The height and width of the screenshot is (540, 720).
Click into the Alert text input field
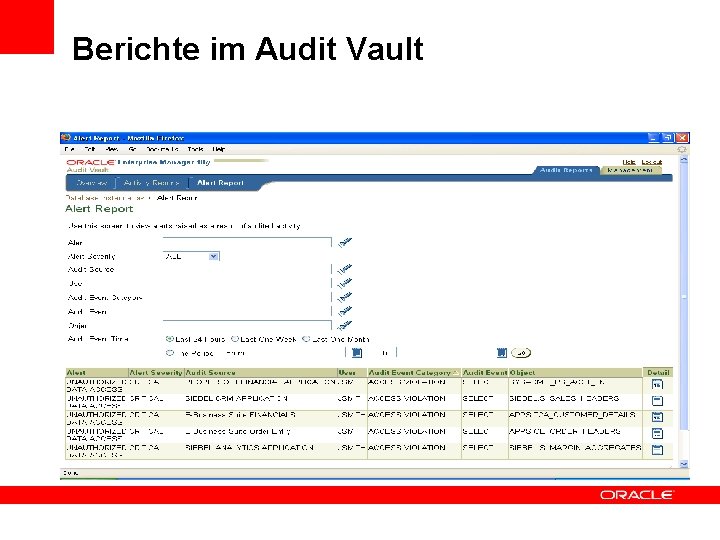[247, 242]
